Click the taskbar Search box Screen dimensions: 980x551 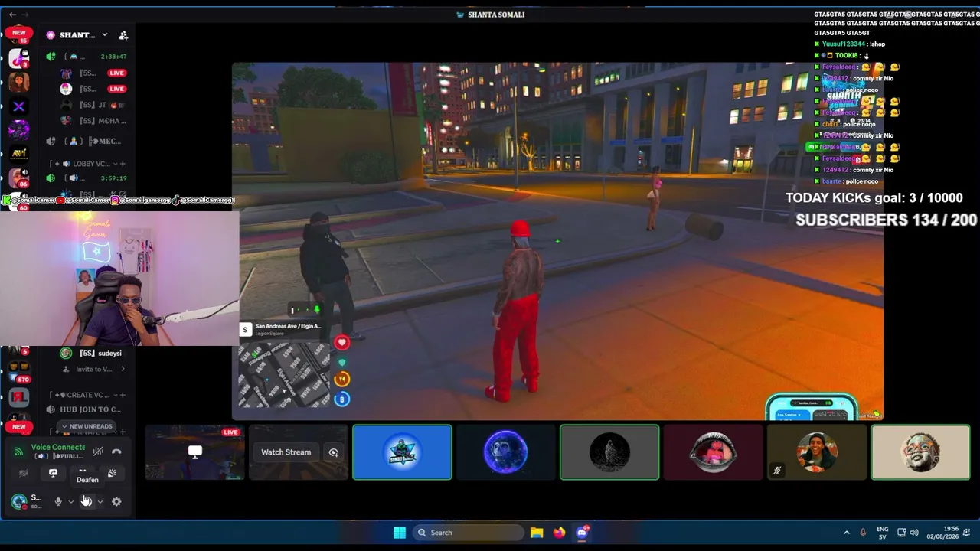tap(468, 533)
